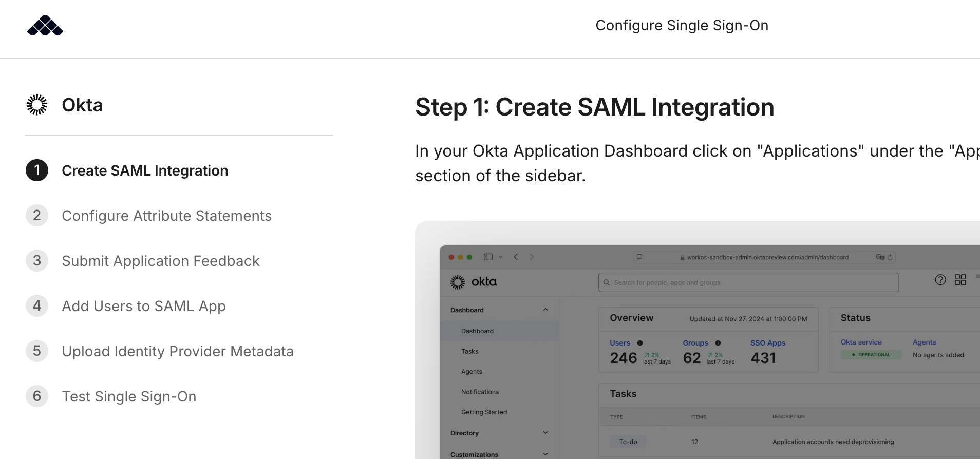Open the Add Users to SAML App step
This screenshot has height=459, width=980.
point(143,306)
